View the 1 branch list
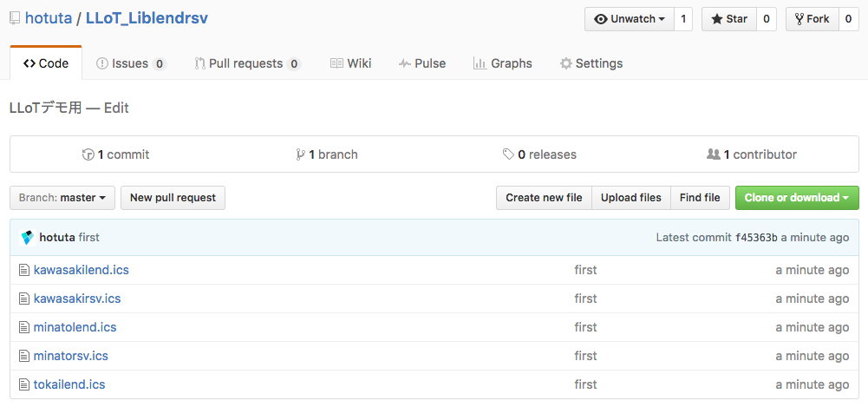 point(327,154)
